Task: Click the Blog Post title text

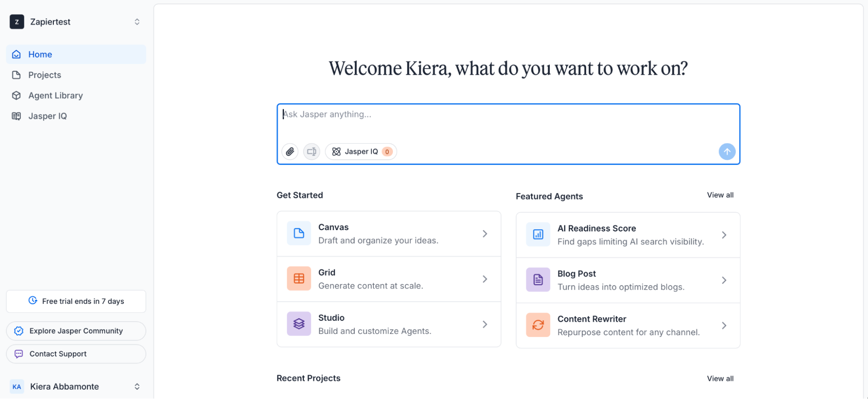Action: [577, 274]
